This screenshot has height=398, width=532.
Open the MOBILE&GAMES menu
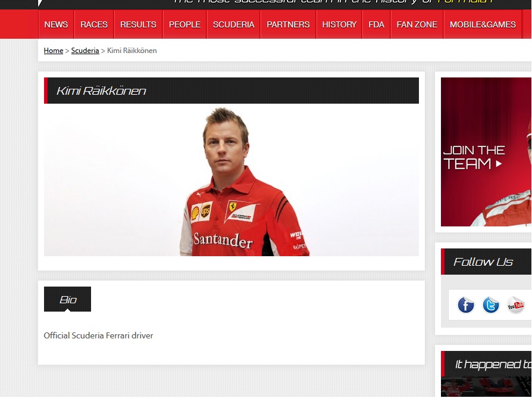(483, 24)
